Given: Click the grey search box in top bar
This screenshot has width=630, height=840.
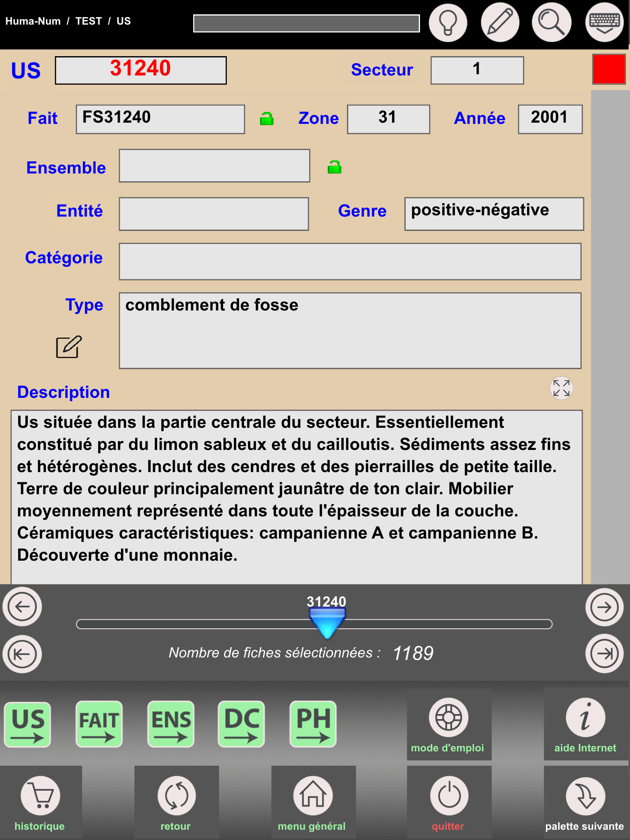Looking at the screenshot, I should click(306, 23).
